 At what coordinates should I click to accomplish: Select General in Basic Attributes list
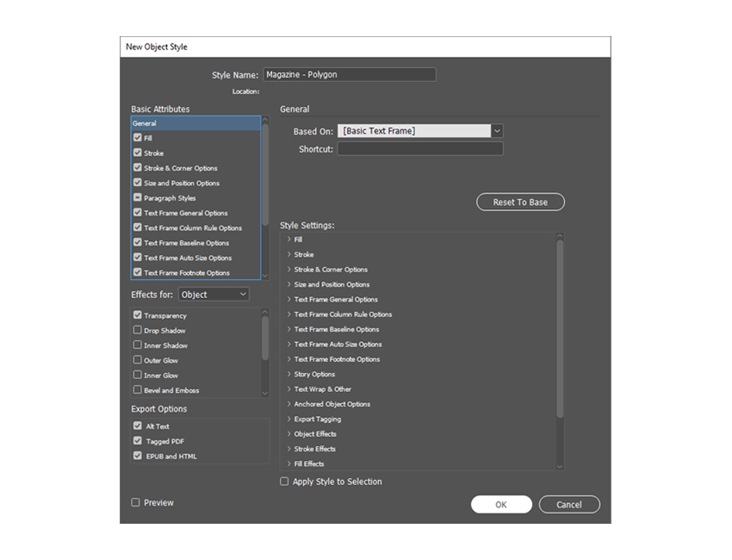(195, 123)
